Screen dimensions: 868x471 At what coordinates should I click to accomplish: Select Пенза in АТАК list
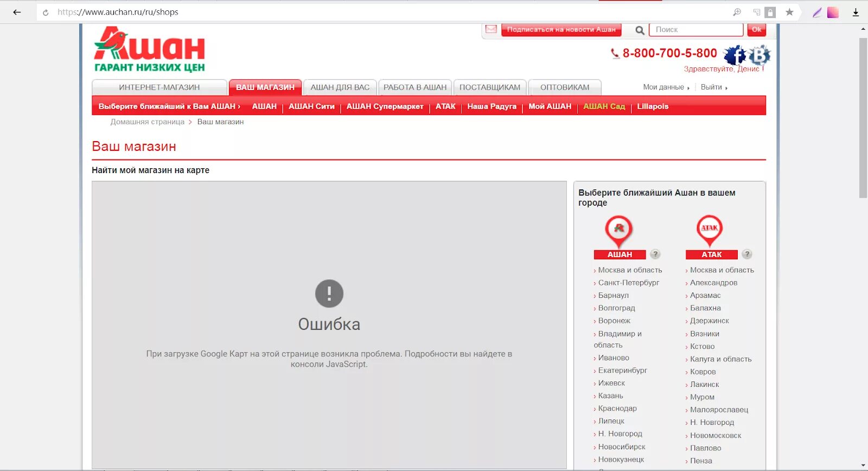point(701,461)
